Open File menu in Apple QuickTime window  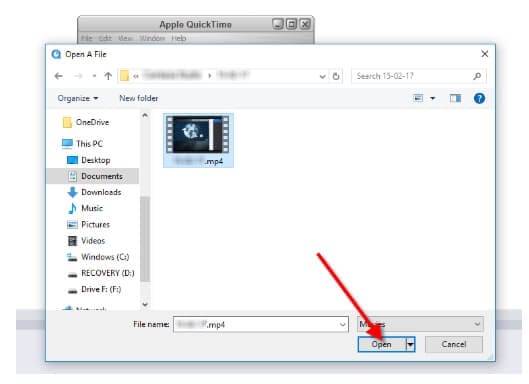[87, 38]
